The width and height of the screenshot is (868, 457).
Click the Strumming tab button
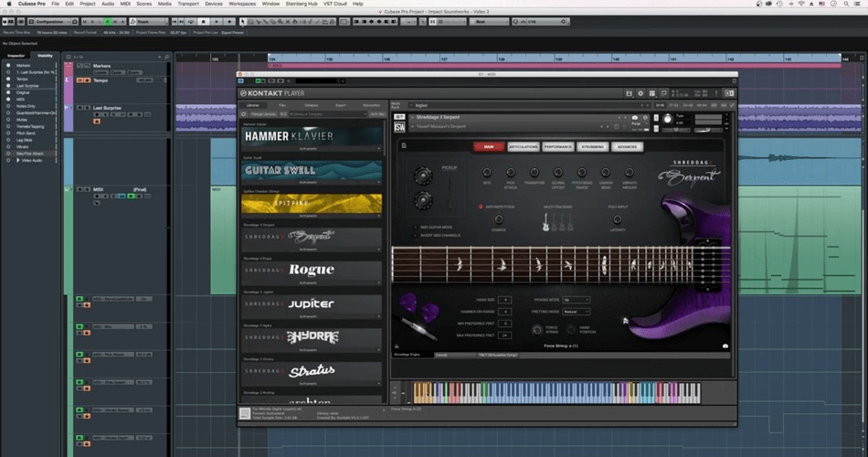[x=593, y=146]
